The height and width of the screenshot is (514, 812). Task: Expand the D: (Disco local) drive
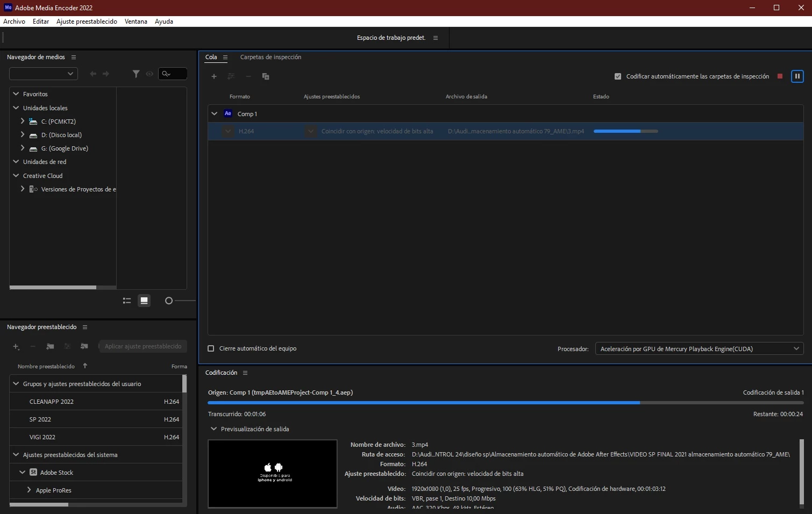(23, 134)
